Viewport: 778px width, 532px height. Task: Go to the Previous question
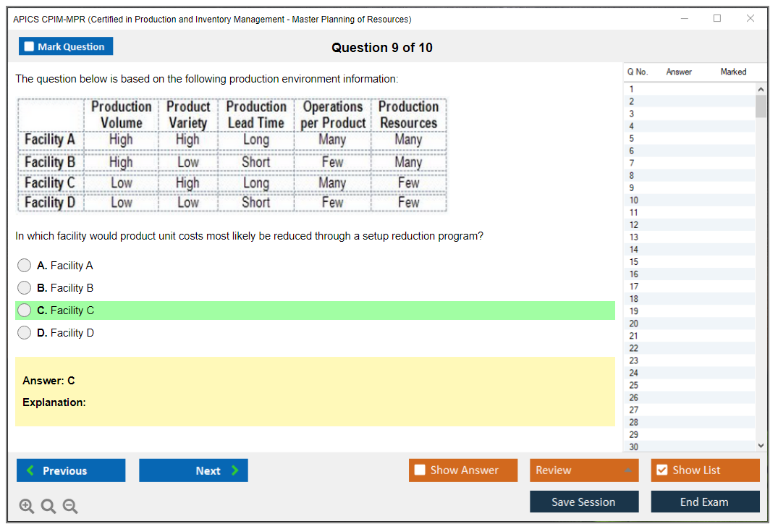point(71,470)
